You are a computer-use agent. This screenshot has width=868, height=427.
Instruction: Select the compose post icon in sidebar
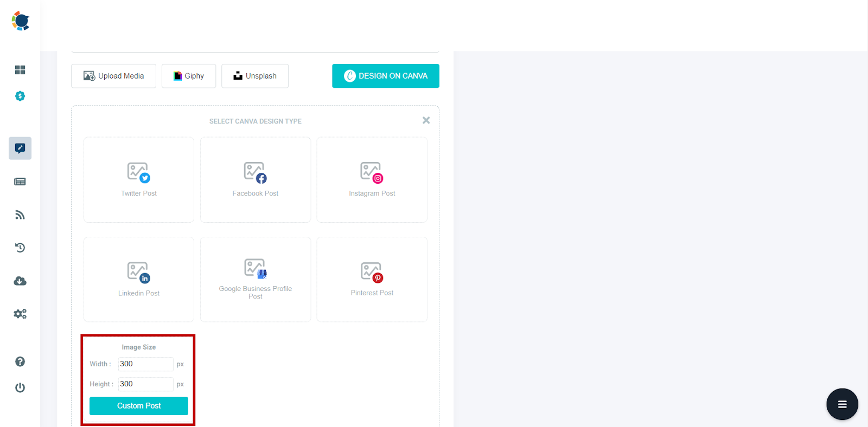point(20,148)
